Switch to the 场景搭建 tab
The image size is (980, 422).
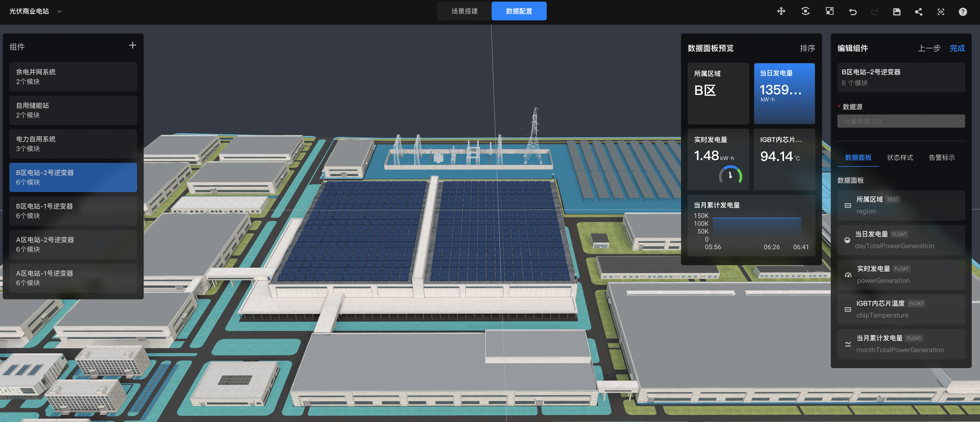pyautogui.click(x=464, y=11)
